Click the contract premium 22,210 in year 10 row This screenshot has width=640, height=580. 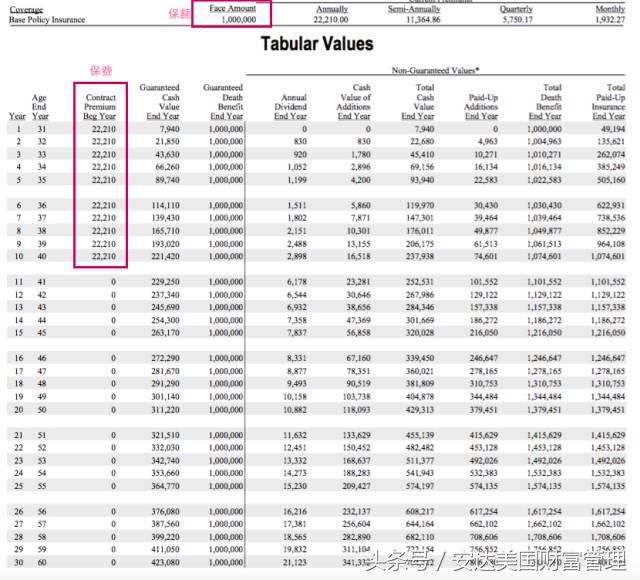[x=104, y=256]
